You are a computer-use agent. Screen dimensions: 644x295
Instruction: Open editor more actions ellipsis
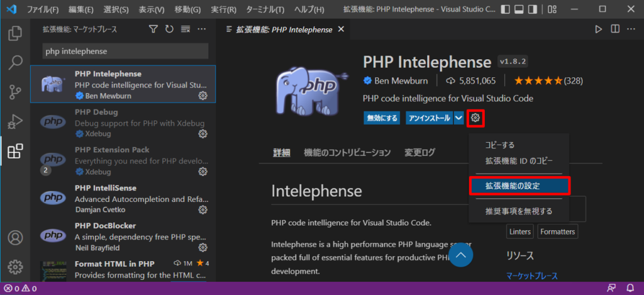(631, 29)
